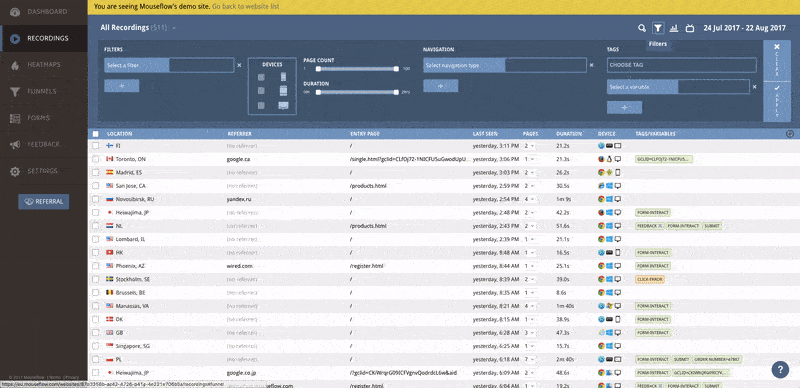Open the 'Select navigation type' dropdown
This screenshot has height=388, width=800.
(x=505, y=65)
